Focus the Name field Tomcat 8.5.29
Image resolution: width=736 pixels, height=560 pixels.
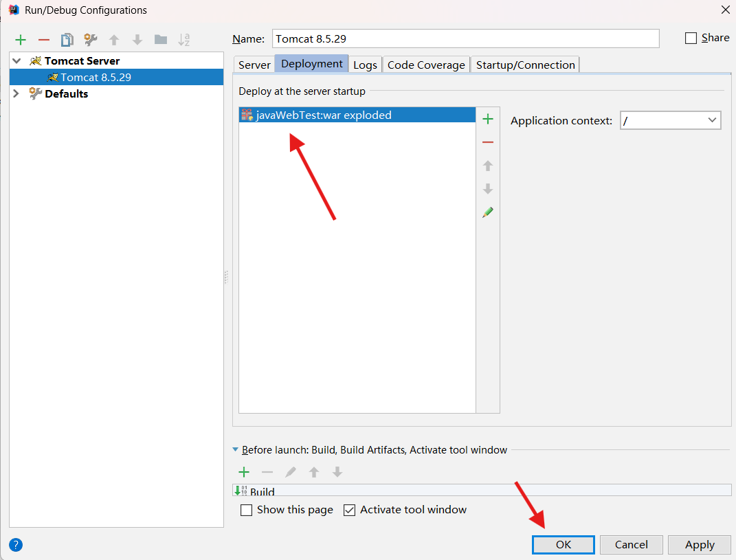click(466, 38)
